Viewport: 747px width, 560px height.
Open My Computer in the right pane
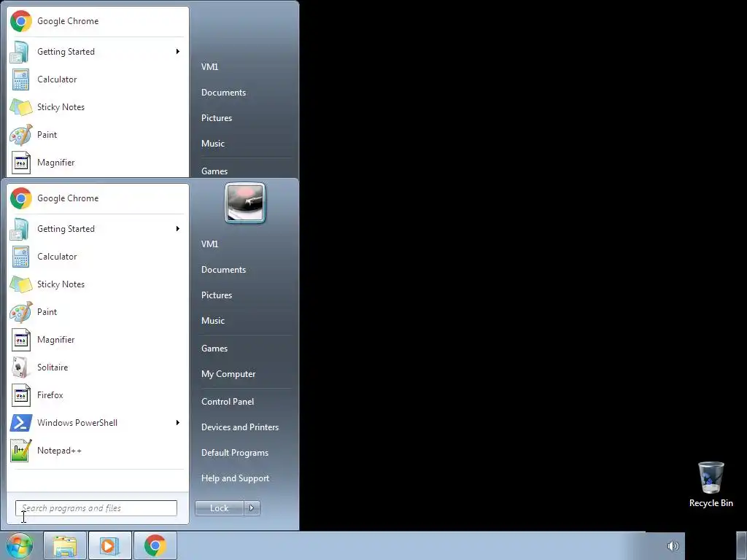coord(228,374)
